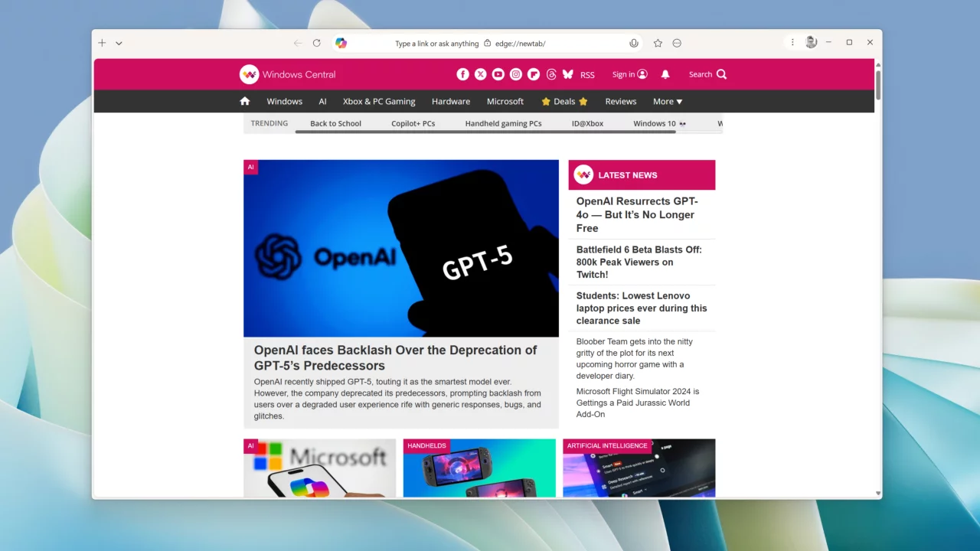This screenshot has height=551, width=980.
Task: Open trending topic Back to School
Action: click(x=335, y=123)
